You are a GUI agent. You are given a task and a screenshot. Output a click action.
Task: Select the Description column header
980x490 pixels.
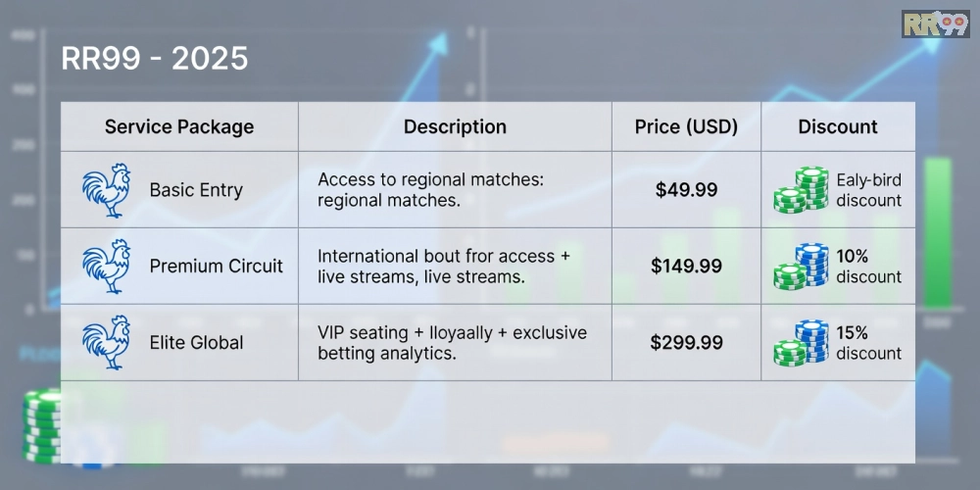455,126
